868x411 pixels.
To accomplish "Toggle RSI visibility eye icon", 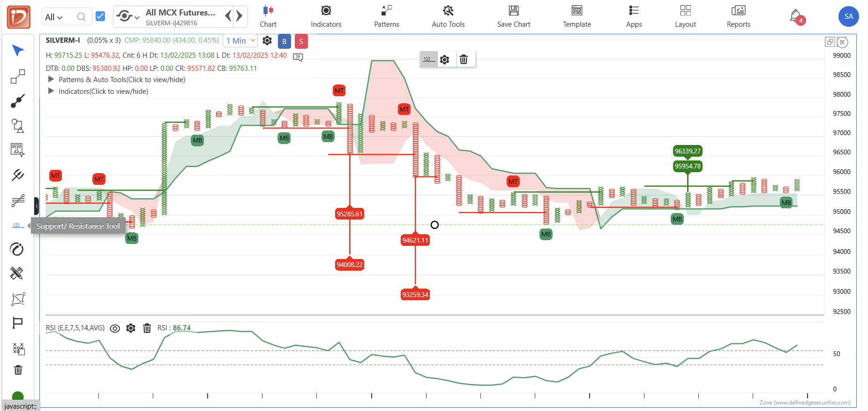I will click(x=115, y=328).
